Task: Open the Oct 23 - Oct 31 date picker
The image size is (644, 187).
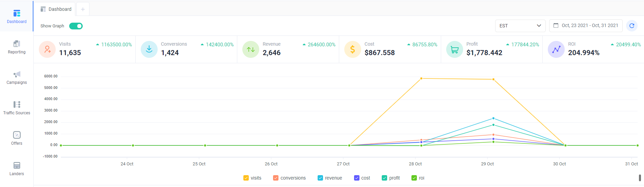Action: pos(586,26)
